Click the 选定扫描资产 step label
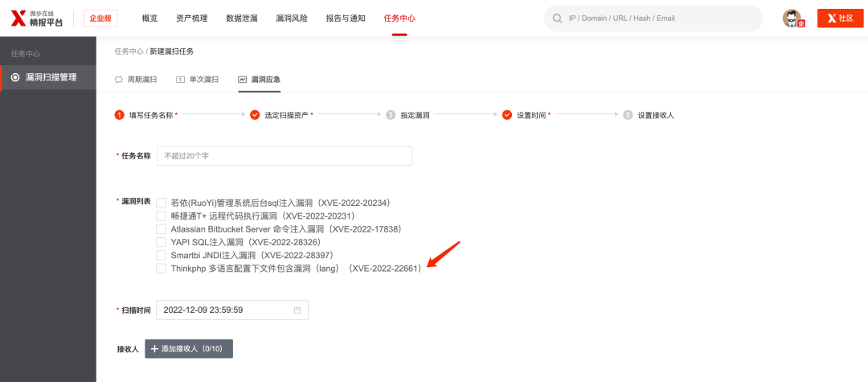Image resolution: width=868 pixels, height=382 pixels. (x=287, y=115)
